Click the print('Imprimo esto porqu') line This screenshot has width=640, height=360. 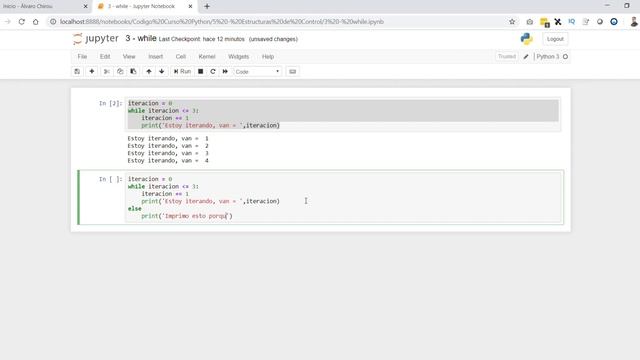pos(187,216)
